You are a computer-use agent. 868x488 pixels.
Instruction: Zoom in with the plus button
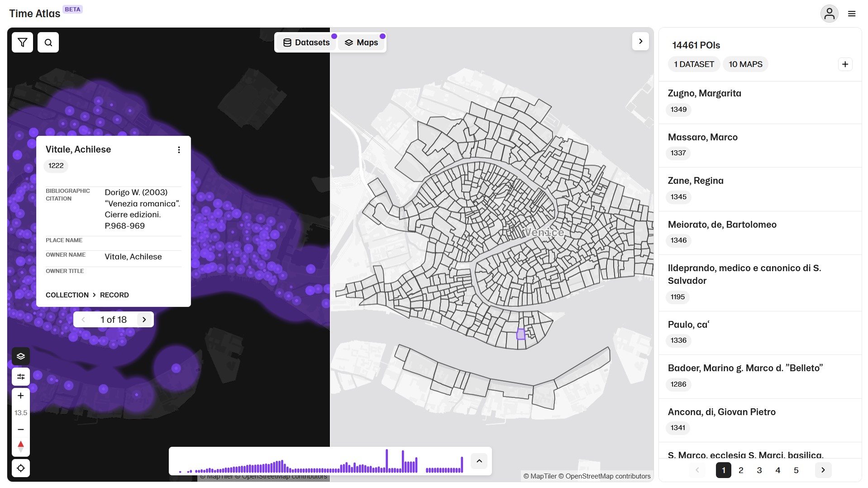point(21,396)
